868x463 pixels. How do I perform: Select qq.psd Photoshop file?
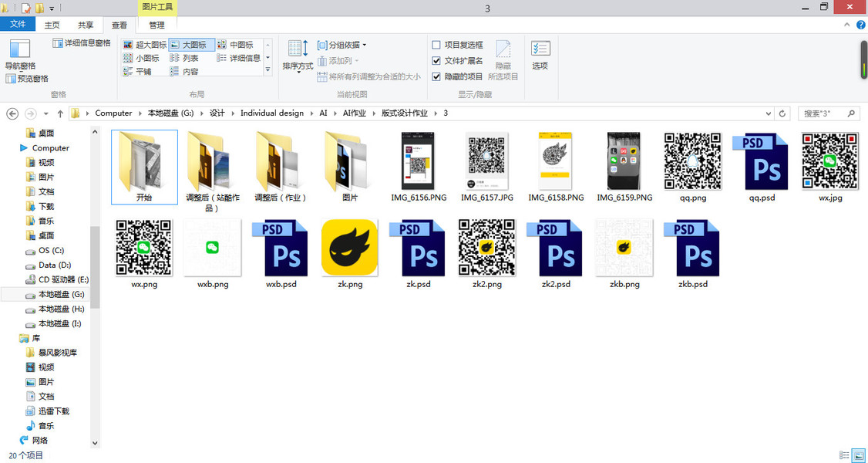pos(761,167)
